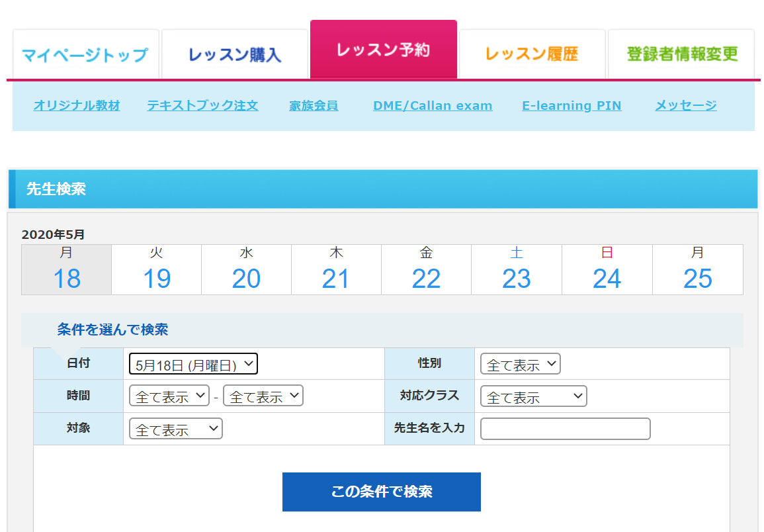Click the オリジナル教材 link
Image resolution: width=764 pixels, height=532 pixels.
(77, 105)
